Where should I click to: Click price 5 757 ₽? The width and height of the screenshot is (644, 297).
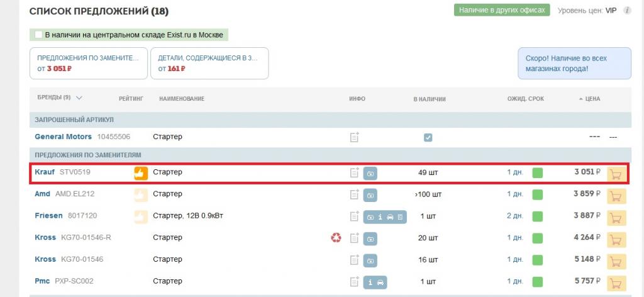(x=587, y=281)
